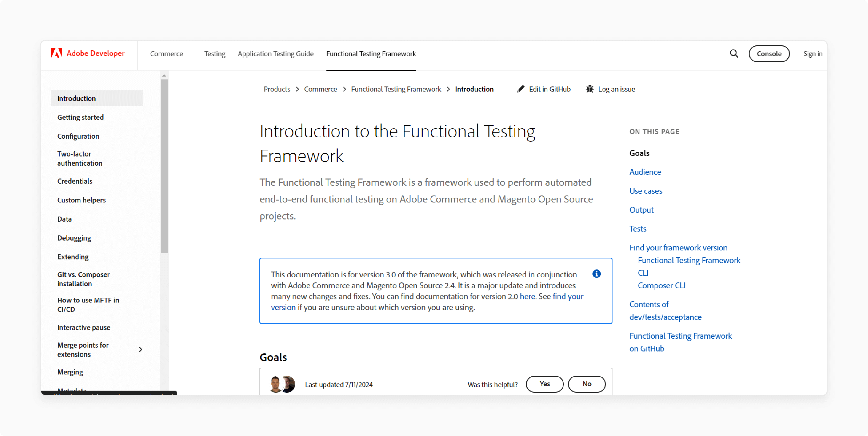Click Sign in
The width and height of the screenshot is (868, 436).
(x=813, y=54)
